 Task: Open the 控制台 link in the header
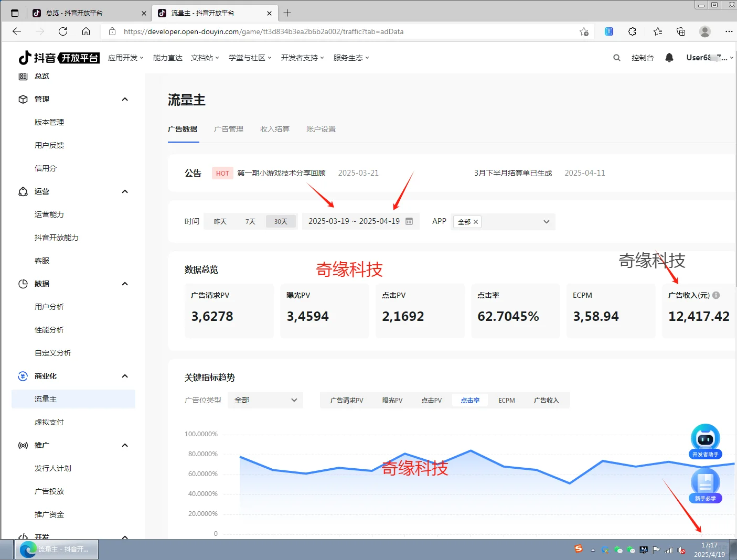click(x=643, y=58)
